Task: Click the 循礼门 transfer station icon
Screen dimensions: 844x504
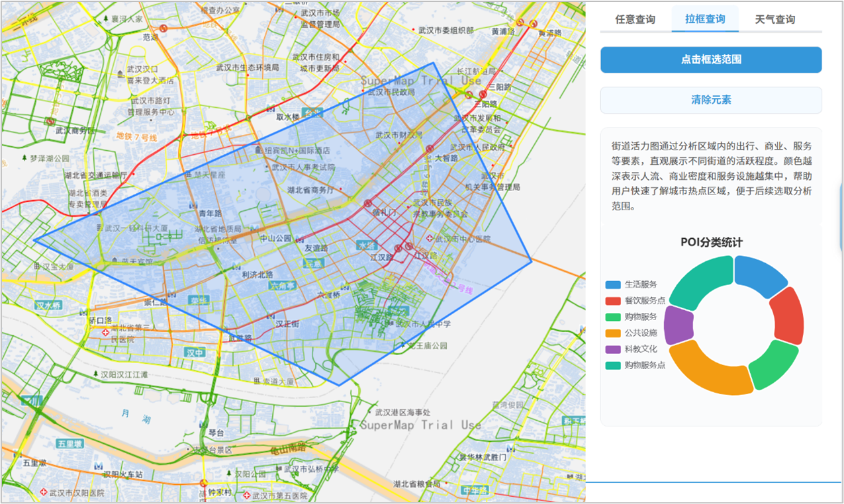Action: (367, 203)
